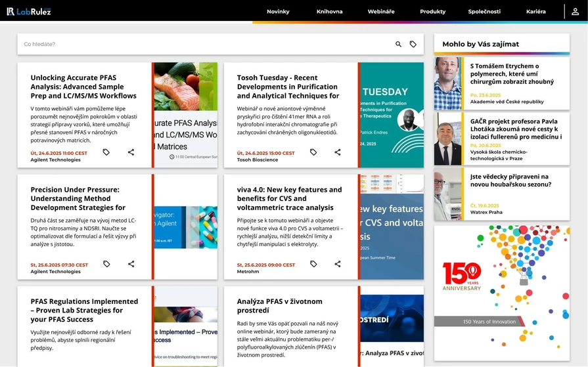Click the houbařská sezona article photo
The image size is (588, 367).
coord(448,194)
